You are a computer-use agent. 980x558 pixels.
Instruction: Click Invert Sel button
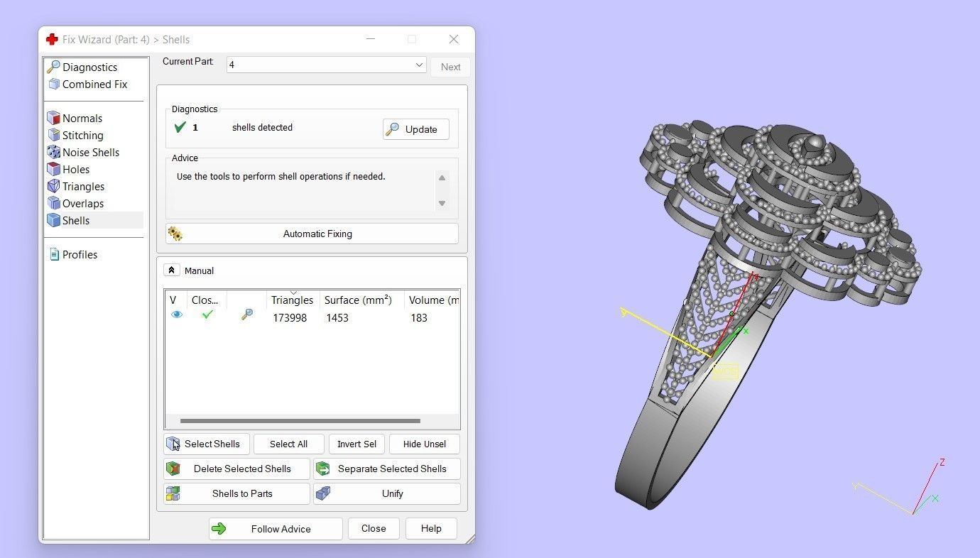[x=357, y=444]
